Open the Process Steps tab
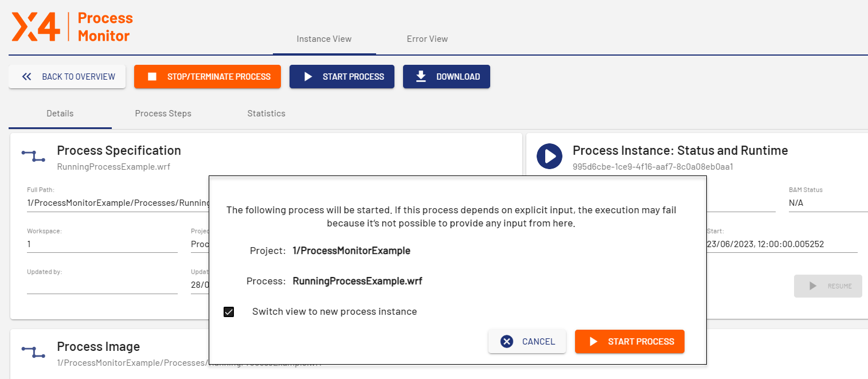 [x=163, y=114]
